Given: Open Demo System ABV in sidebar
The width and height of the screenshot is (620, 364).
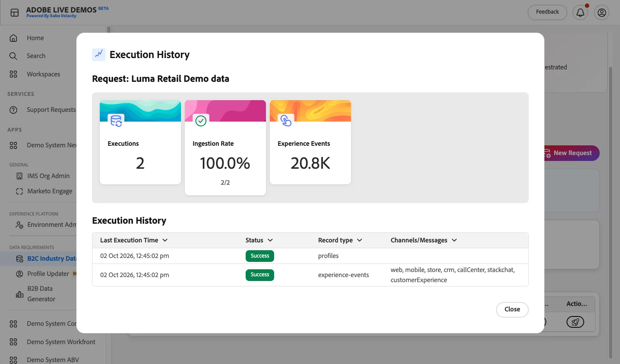Looking at the screenshot, I should point(53,359).
